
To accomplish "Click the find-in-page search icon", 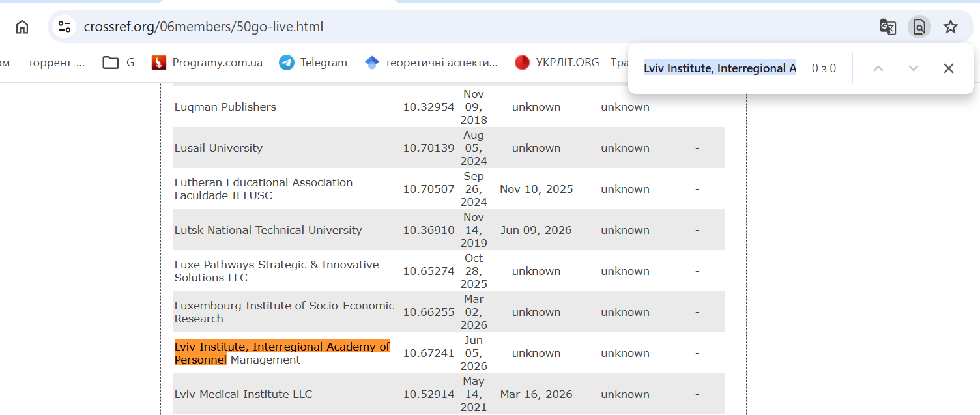I will pos(919,27).
